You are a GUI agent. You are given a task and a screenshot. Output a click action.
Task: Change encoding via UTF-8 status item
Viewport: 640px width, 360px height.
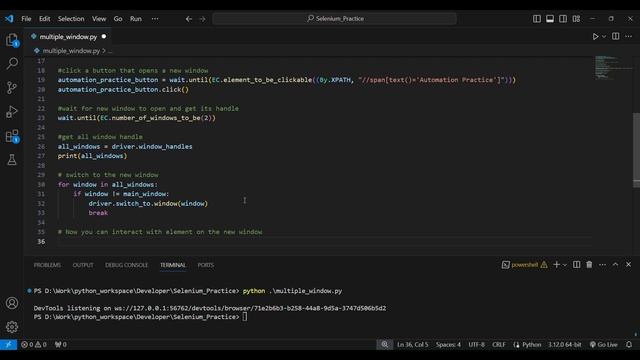click(x=476, y=344)
